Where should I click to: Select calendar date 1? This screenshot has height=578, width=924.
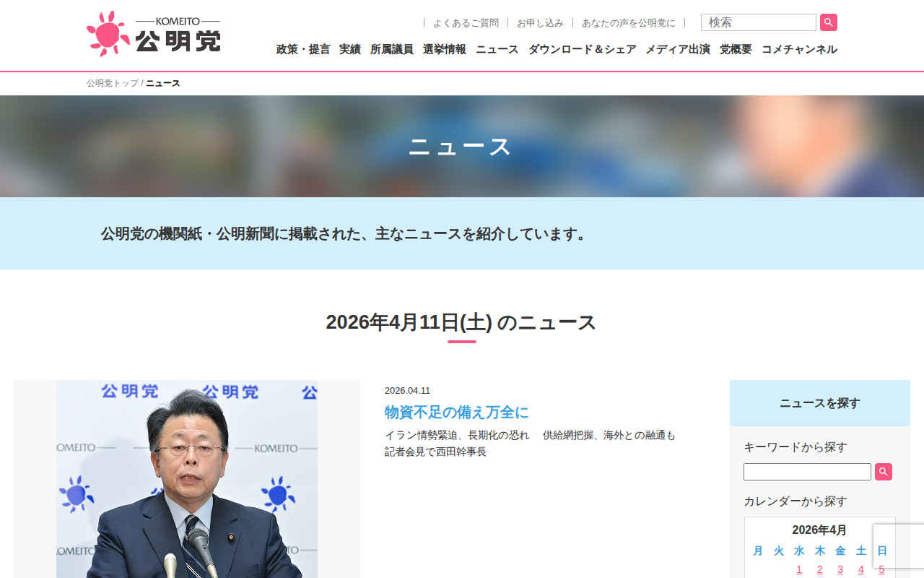coord(799,569)
